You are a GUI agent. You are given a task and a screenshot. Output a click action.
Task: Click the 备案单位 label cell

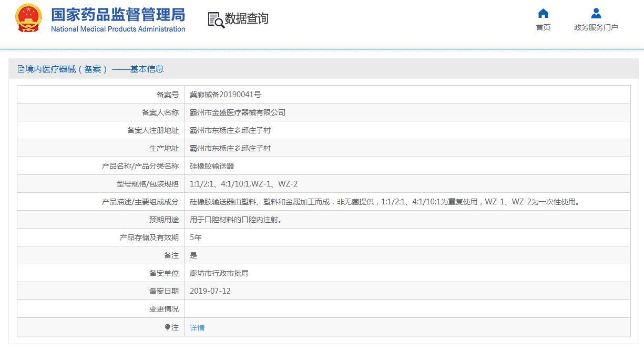(101, 273)
